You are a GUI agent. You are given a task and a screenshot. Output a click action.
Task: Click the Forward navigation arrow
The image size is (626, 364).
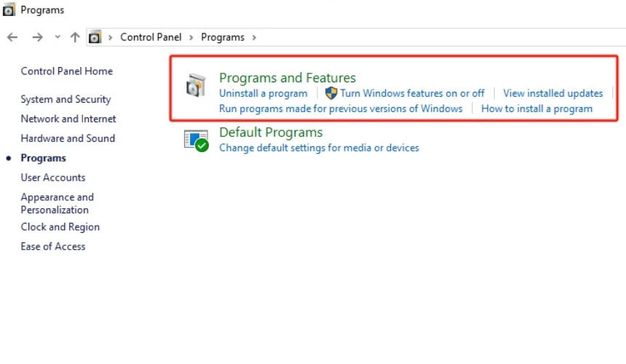click(37, 37)
